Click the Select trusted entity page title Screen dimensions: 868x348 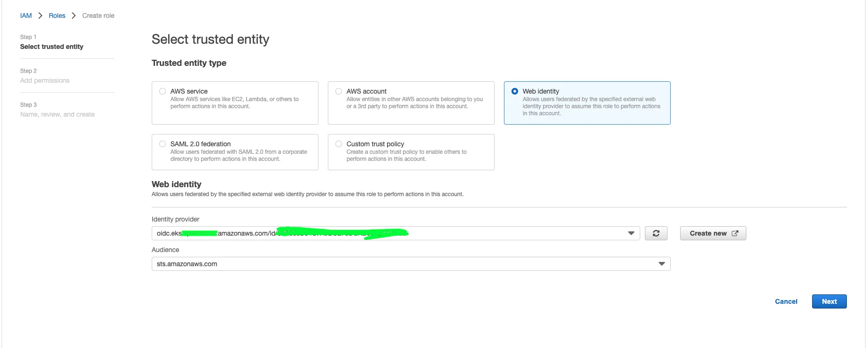click(x=210, y=40)
